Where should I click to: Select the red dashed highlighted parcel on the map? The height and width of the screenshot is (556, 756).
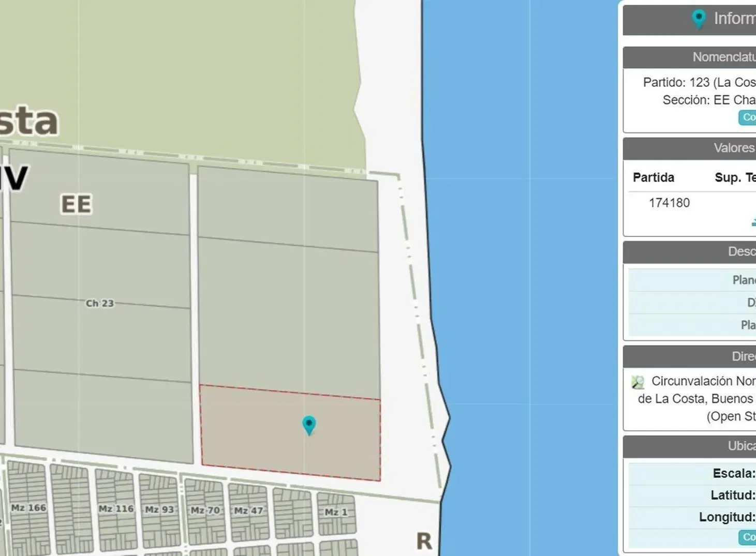tap(290, 432)
